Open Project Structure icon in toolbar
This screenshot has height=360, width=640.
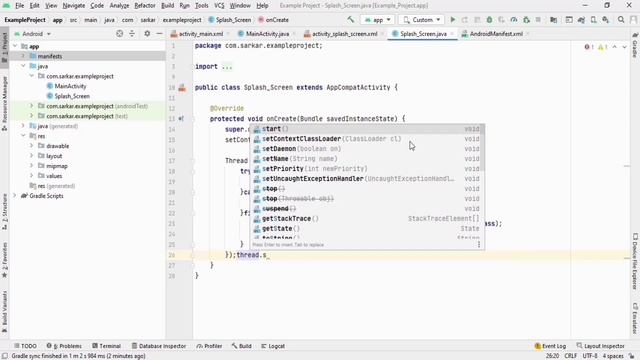coord(553,20)
